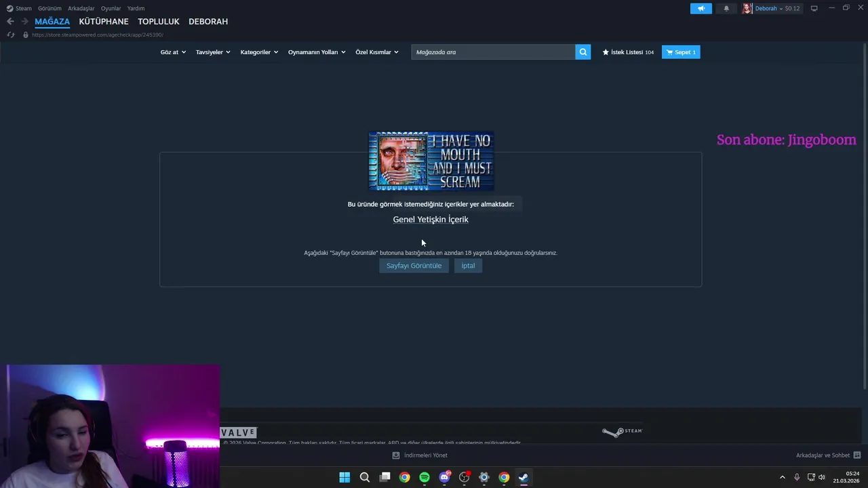868x488 pixels.
Task: Click the Steam taskbar icon
Action: coord(524,477)
